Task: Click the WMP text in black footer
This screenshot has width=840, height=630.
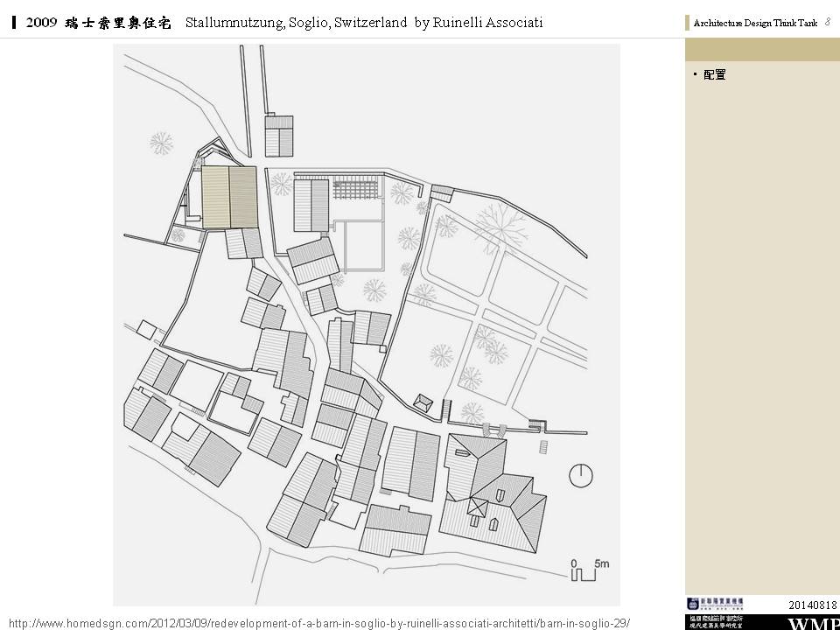Action: [x=814, y=623]
